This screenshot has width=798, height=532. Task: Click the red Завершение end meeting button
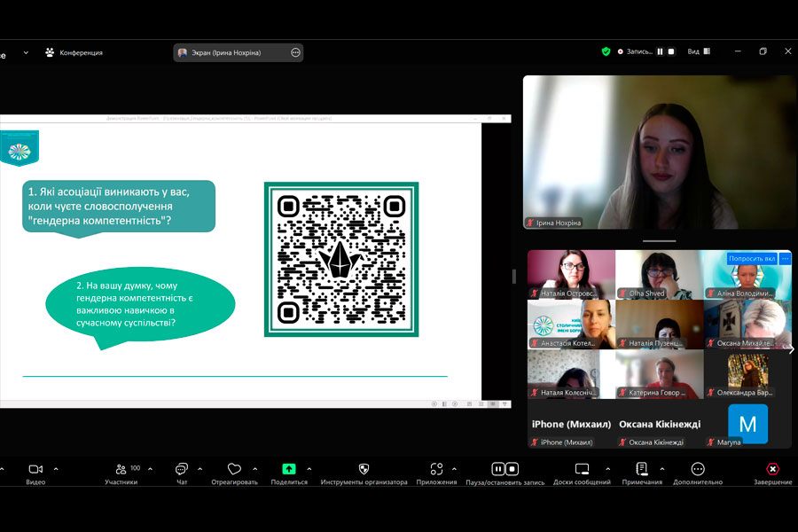tap(772, 469)
